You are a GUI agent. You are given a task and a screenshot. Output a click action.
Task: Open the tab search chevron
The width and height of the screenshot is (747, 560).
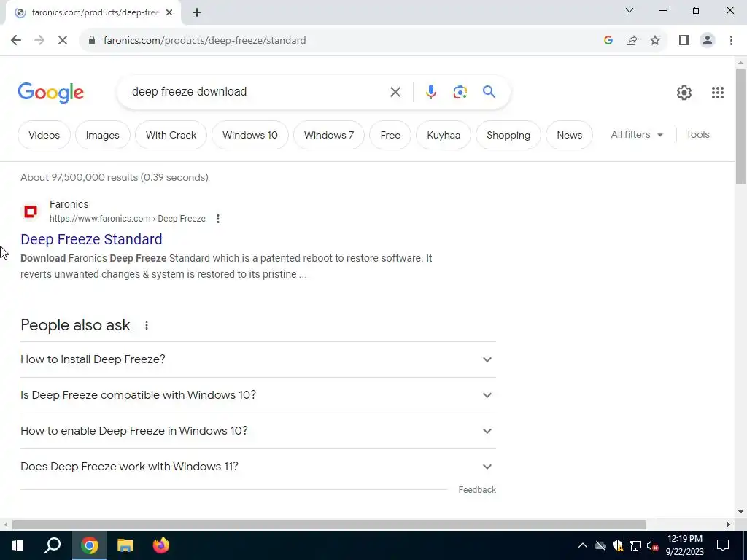[630, 10]
